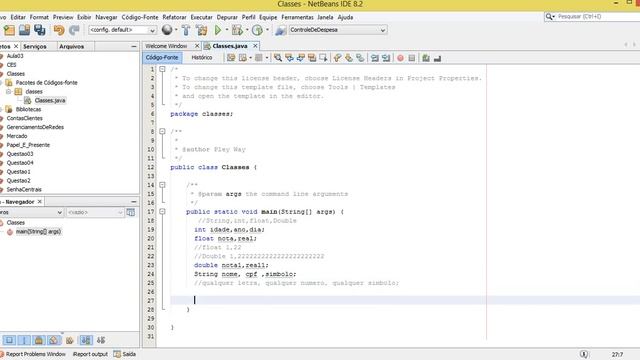Open the config. default dropdown
This screenshot has width=640, height=360.
122,30
